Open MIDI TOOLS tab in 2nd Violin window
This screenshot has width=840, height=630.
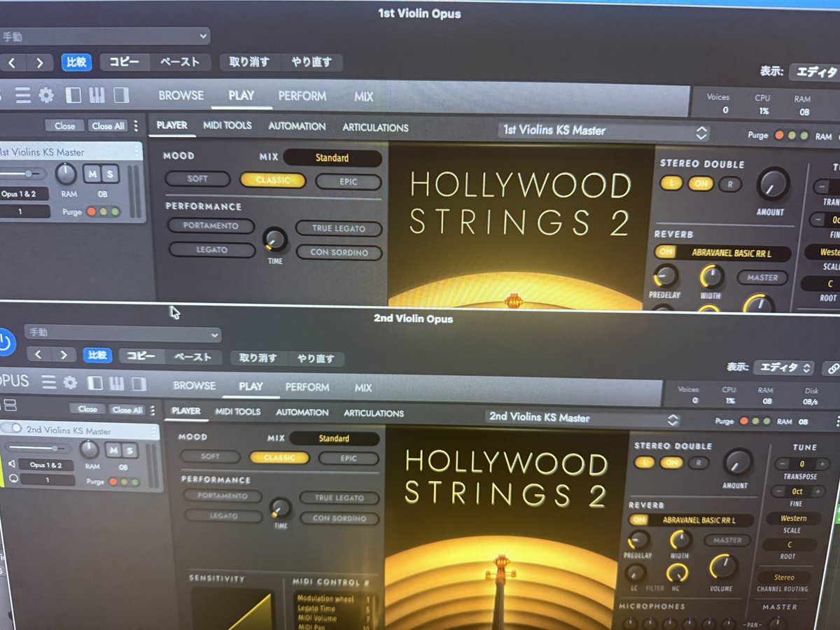coord(238,412)
